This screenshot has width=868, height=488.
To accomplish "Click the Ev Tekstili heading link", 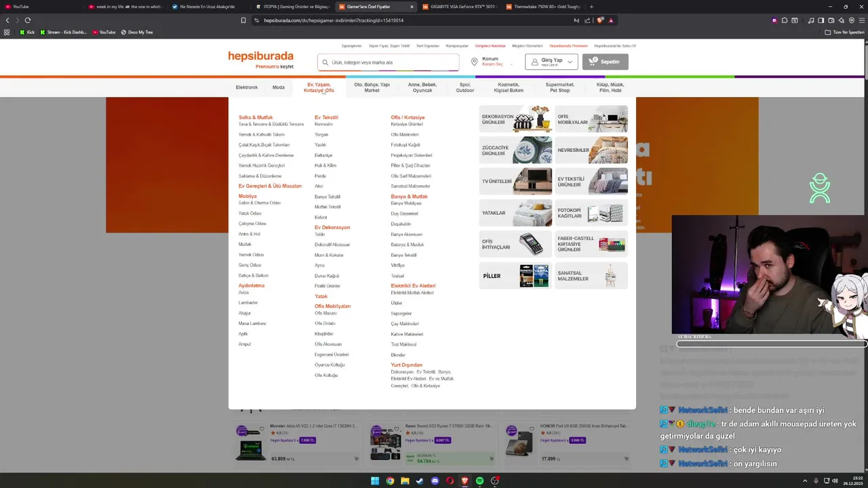I will (x=326, y=117).
